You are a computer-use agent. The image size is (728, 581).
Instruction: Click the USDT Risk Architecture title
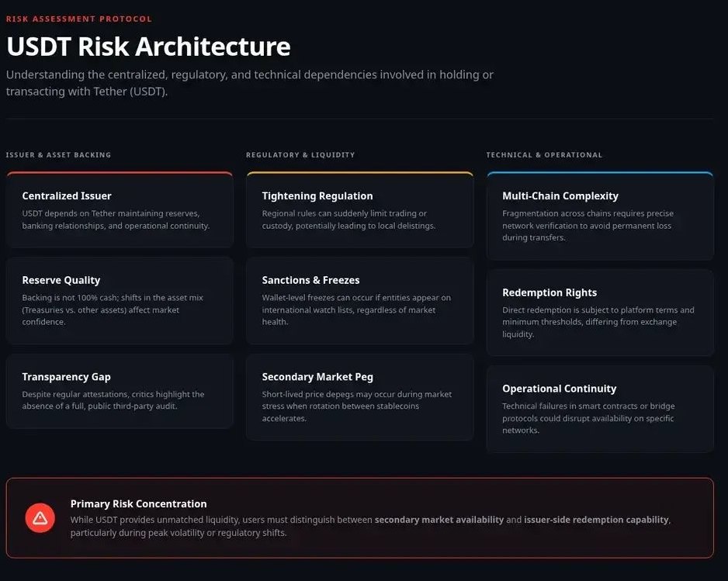[x=148, y=47]
